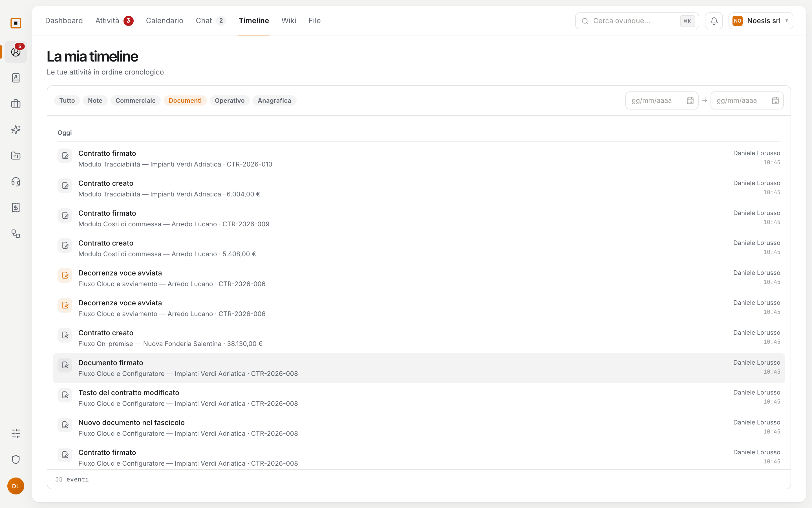Screen dimensions: 812x508
Task: Open the receipt billing sidebar icon
Action: [16, 208]
